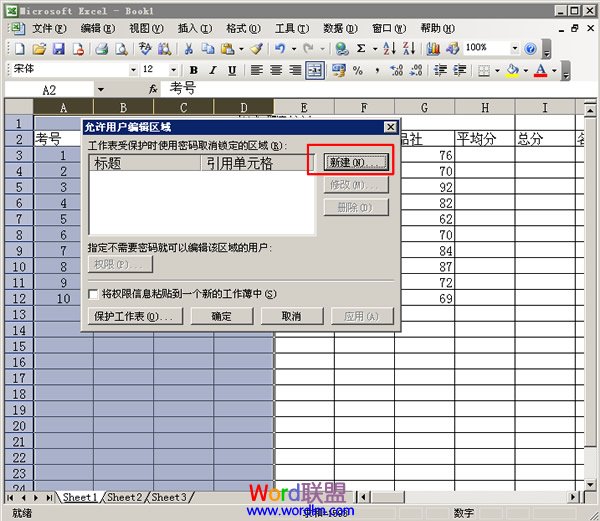Image resolution: width=600 pixels, height=521 pixels.
Task: Open the Borders dropdown arrow
Action: tap(497, 70)
